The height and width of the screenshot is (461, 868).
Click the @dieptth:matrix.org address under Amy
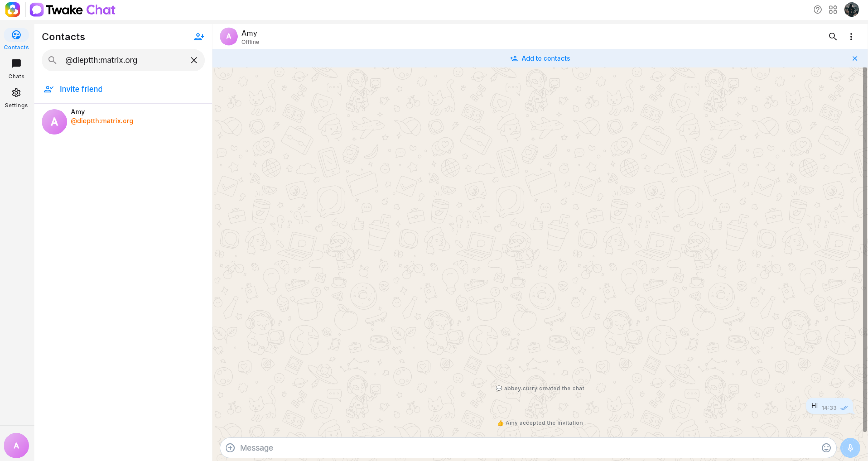coord(102,121)
